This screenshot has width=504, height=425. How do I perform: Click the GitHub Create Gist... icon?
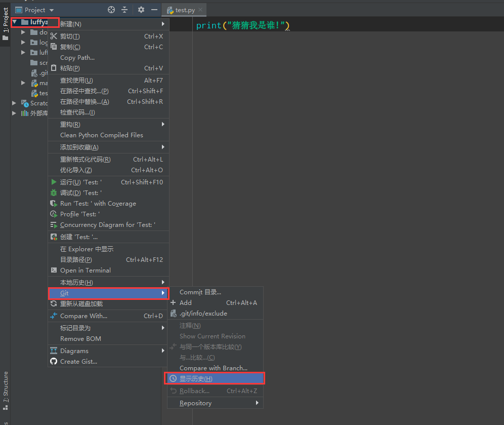tap(54, 361)
